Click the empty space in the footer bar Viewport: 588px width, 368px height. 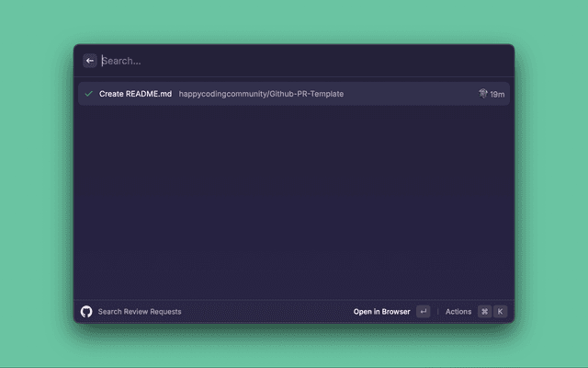(266, 312)
